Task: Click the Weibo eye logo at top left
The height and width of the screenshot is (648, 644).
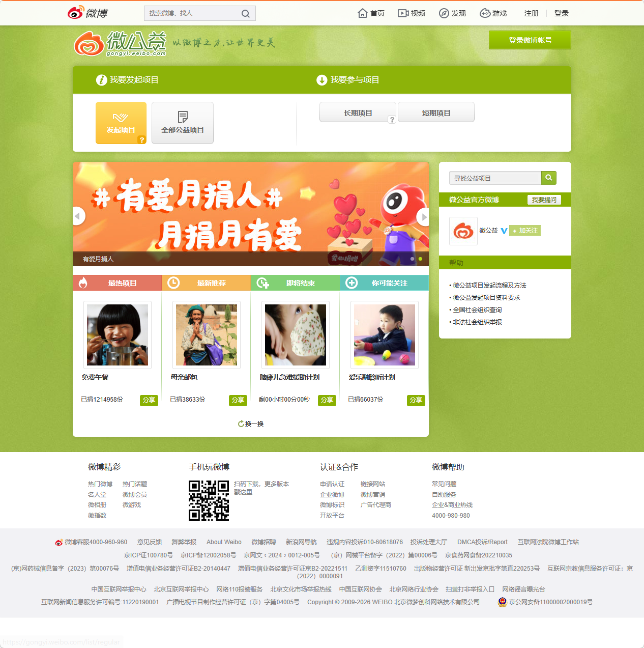Action: [x=75, y=12]
